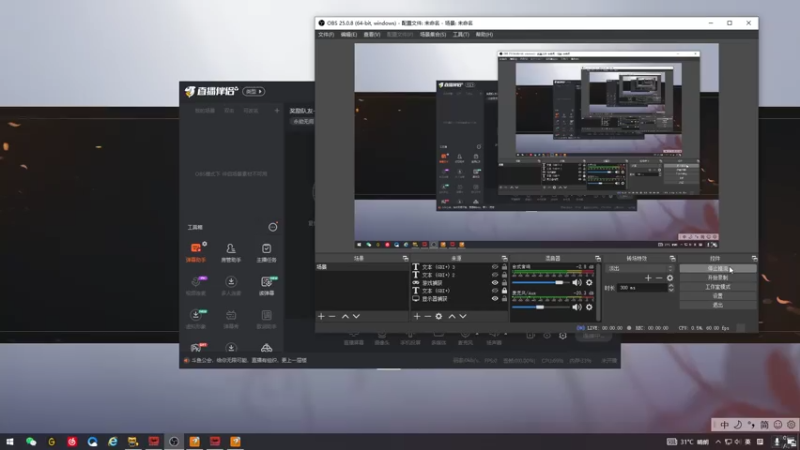The width and height of the screenshot is (800, 450).
Task: Toggle lock on first text (GDI+) source
Action: 504,267
